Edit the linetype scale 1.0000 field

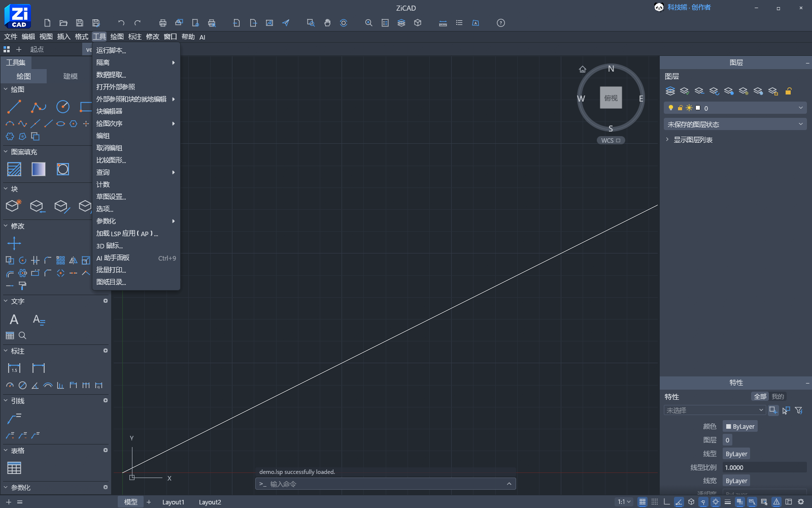pos(765,467)
